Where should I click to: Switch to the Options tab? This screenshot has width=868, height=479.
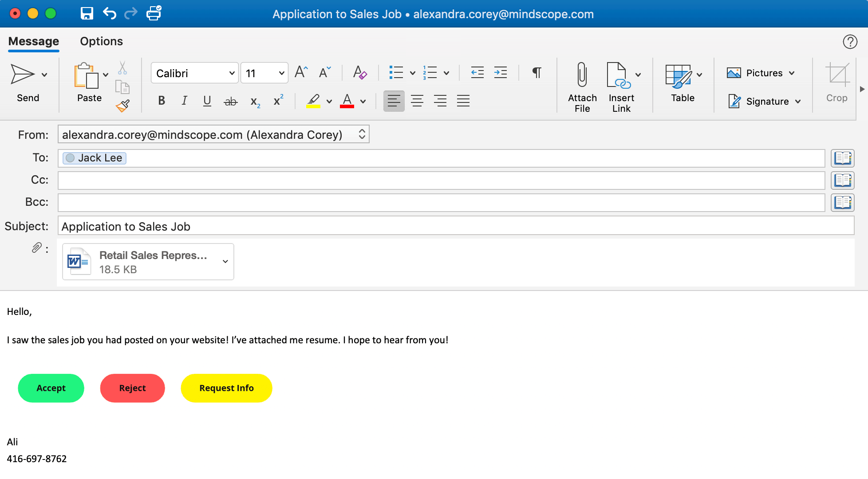101,41
